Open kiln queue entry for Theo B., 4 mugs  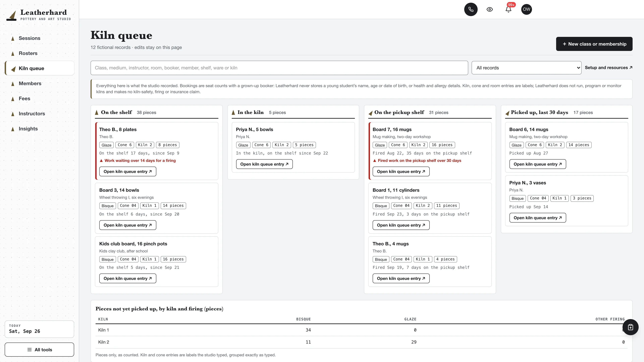401,278
